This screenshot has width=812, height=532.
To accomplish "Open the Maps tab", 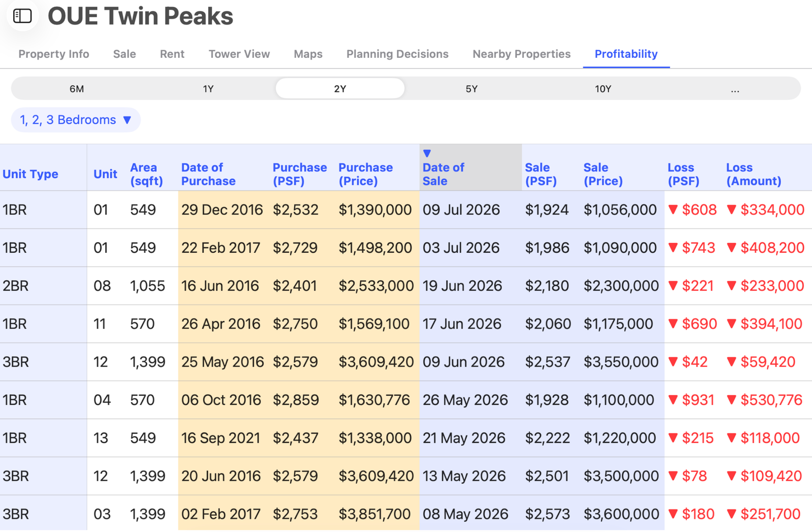I will 308,54.
